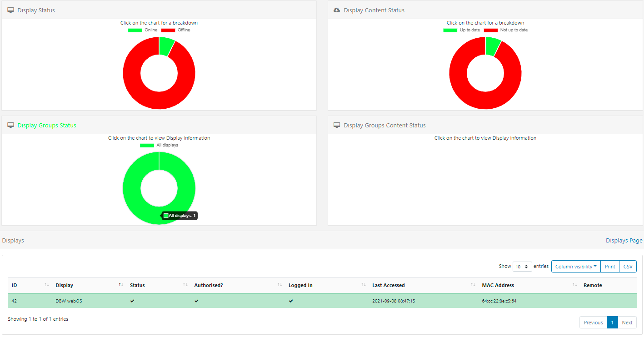
Task: Click the Authorised checkmark in display row
Action: pyautogui.click(x=196, y=301)
